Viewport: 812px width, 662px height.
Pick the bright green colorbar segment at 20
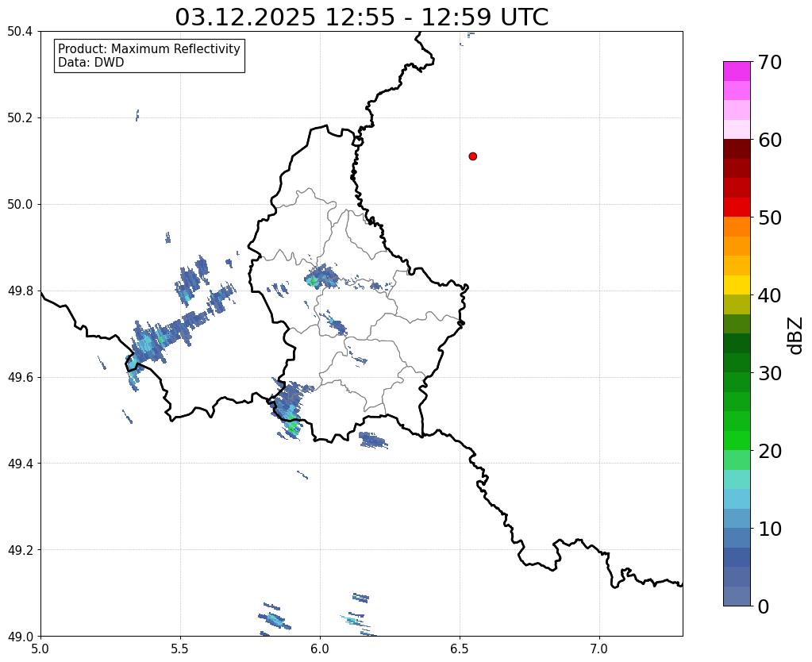(737, 441)
